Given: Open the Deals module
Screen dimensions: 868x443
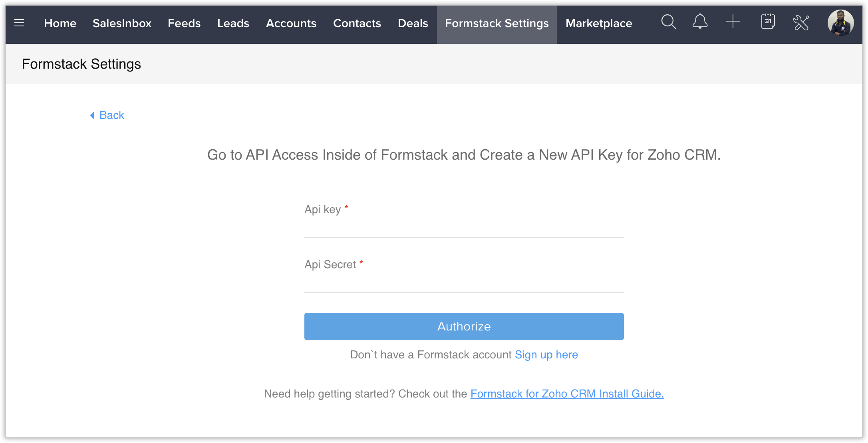Looking at the screenshot, I should pos(413,24).
